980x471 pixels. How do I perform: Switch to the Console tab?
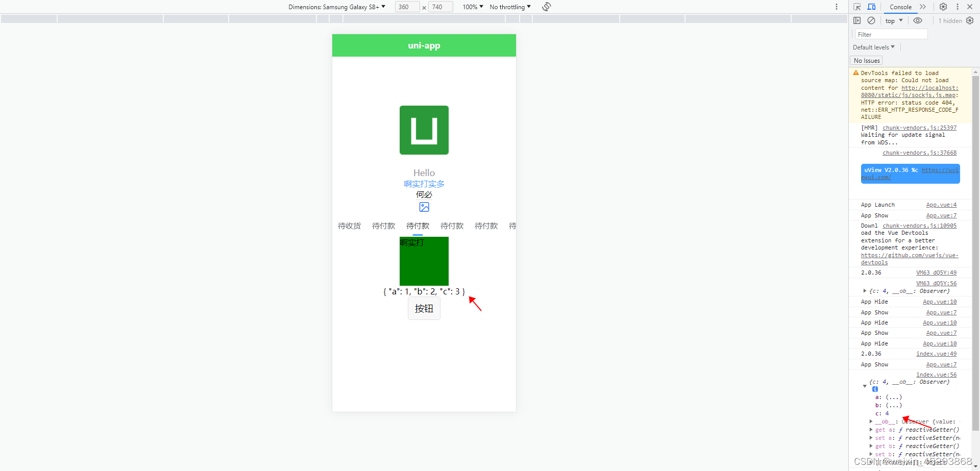pos(900,7)
